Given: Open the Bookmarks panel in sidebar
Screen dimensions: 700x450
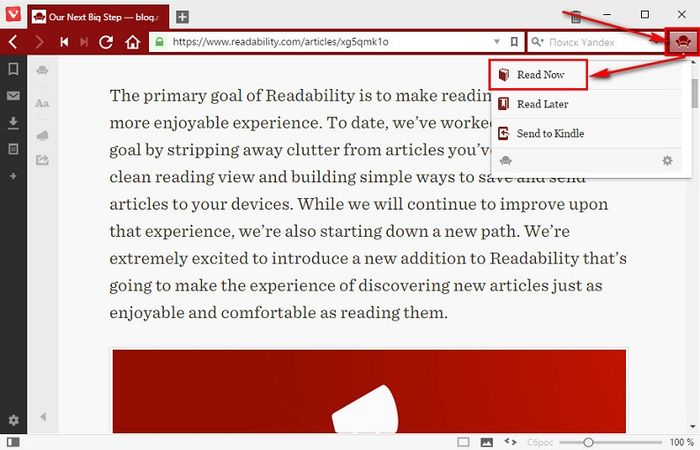Looking at the screenshot, I should tap(13, 69).
